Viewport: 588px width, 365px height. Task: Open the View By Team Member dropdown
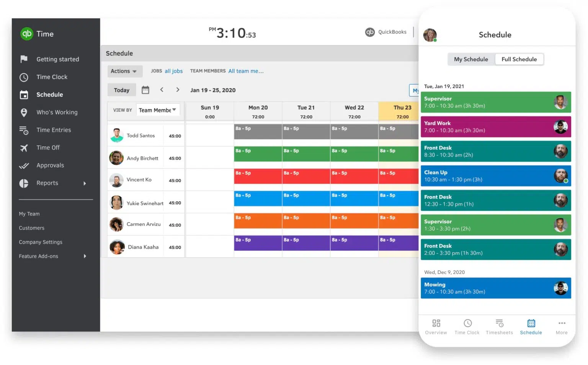(x=157, y=110)
